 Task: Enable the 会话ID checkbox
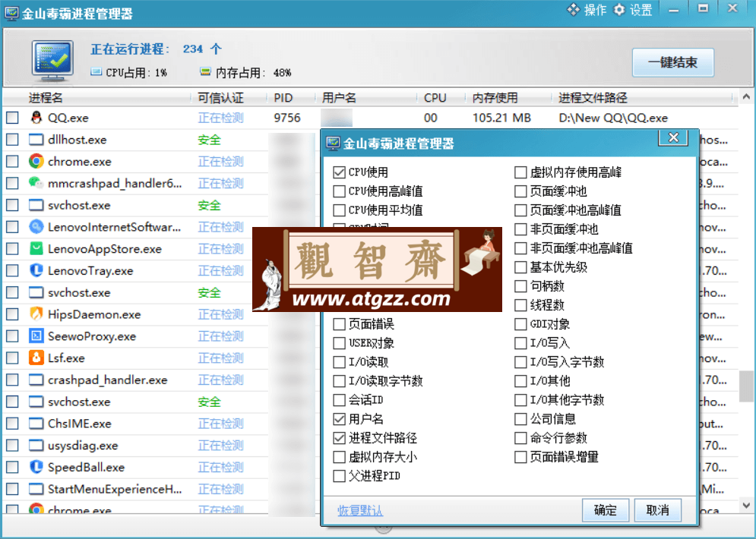340,400
